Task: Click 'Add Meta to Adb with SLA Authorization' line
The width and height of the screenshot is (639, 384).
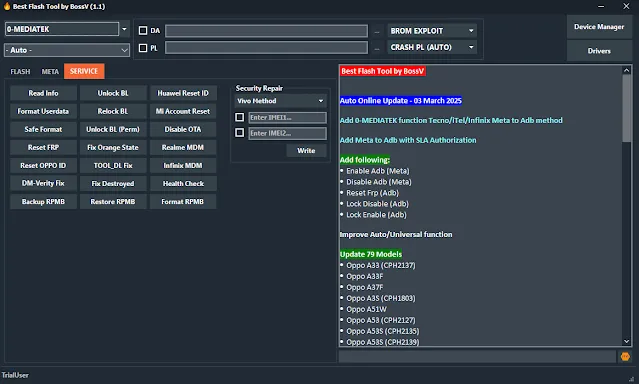Action: click(408, 140)
